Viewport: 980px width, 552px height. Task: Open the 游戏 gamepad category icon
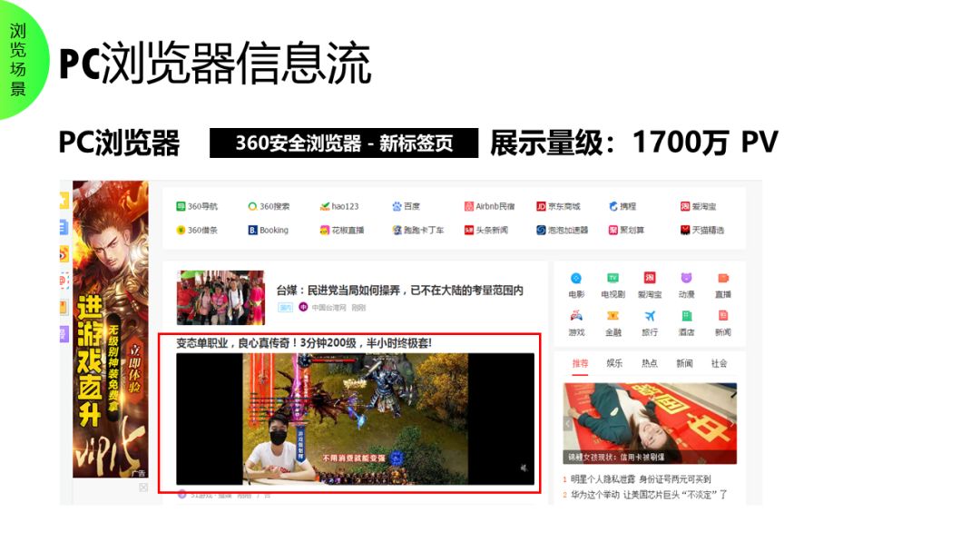coord(576,316)
